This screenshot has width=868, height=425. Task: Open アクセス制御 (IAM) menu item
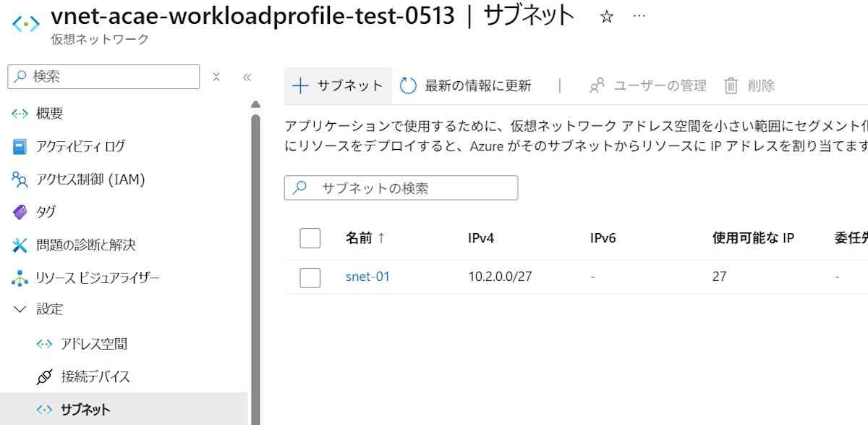click(x=90, y=179)
